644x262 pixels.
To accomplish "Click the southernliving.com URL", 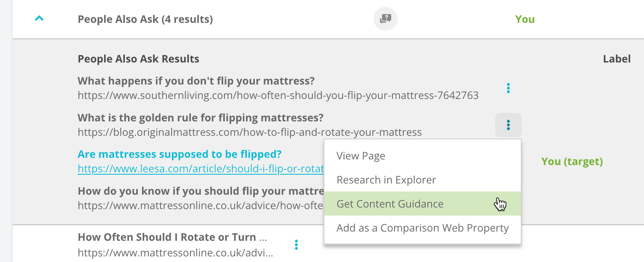I will pos(278,95).
